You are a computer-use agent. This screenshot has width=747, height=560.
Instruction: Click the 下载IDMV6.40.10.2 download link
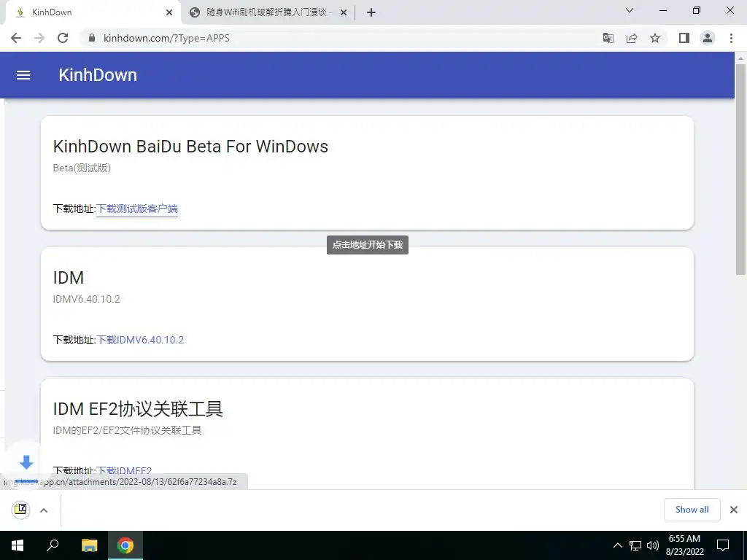pyautogui.click(x=141, y=340)
